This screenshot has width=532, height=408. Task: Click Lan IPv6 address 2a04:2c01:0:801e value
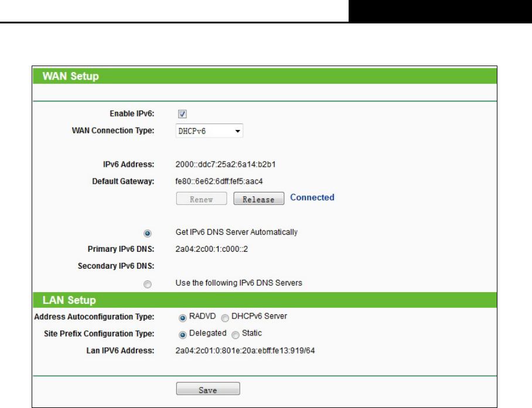click(x=245, y=351)
